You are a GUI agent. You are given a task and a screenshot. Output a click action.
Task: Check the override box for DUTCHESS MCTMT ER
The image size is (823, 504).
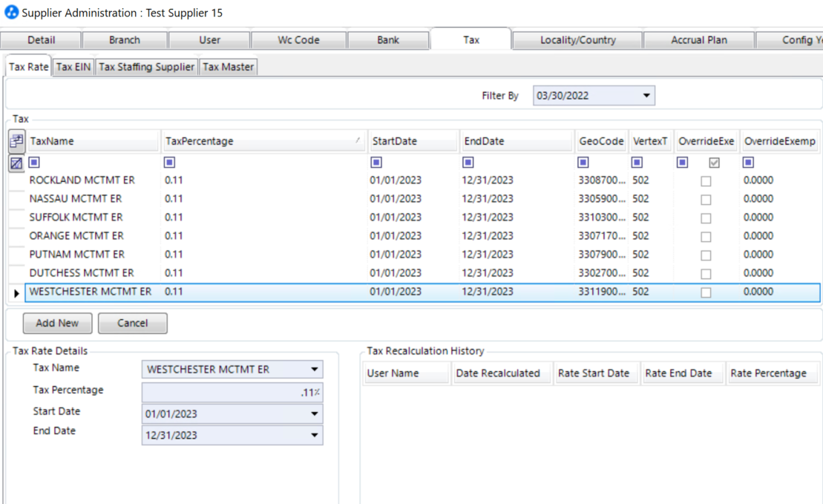(x=706, y=274)
